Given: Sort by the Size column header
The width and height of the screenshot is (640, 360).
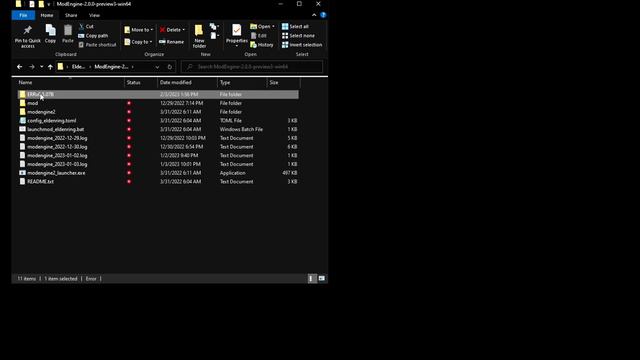Looking at the screenshot, I should (283, 82).
